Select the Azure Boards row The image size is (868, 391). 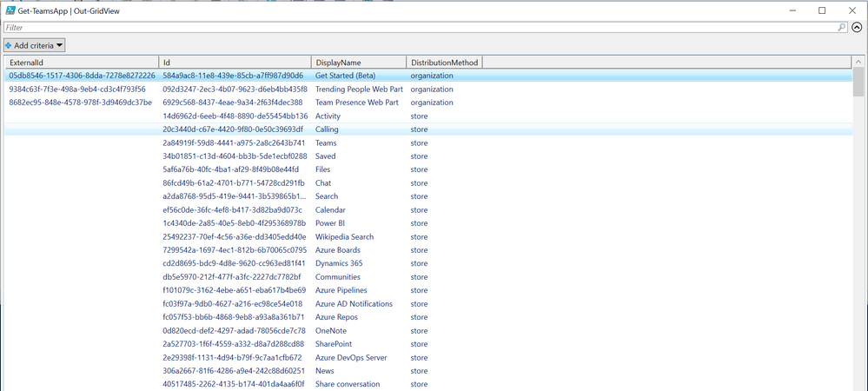(428, 250)
